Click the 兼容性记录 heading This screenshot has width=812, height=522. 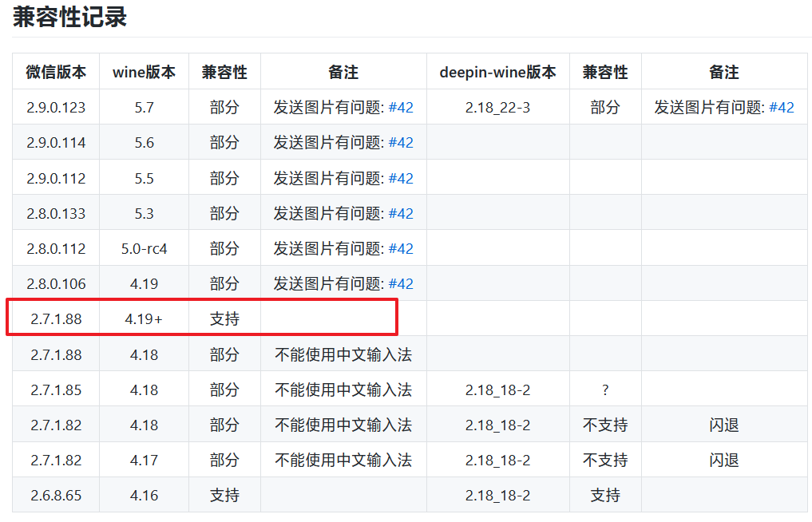coord(70,17)
